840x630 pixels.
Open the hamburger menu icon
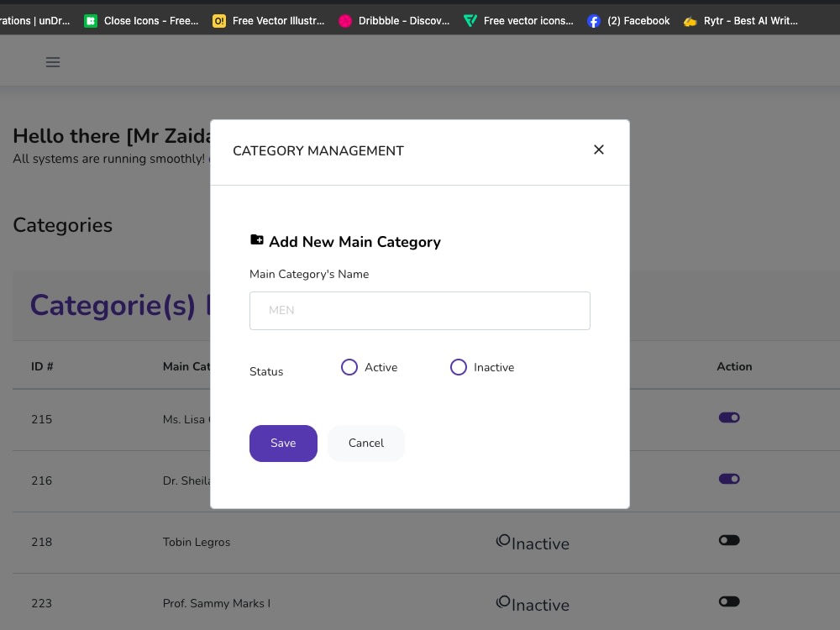click(x=52, y=62)
